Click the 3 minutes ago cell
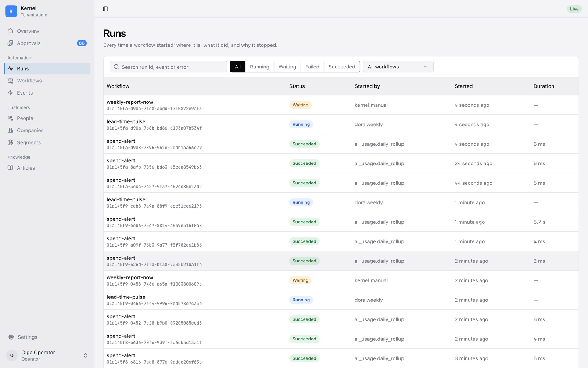The width and height of the screenshot is (588, 368). pyautogui.click(x=471, y=358)
